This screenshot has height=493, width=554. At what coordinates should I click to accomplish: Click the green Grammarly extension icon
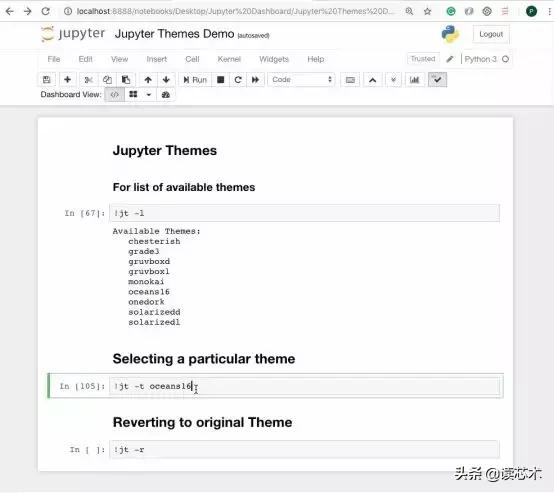451,11
